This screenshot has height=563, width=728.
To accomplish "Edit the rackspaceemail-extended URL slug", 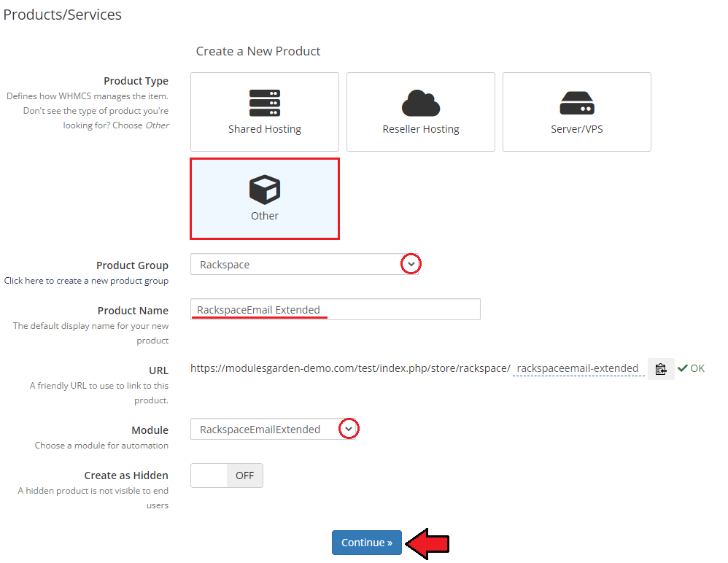I will pos(578,368).
